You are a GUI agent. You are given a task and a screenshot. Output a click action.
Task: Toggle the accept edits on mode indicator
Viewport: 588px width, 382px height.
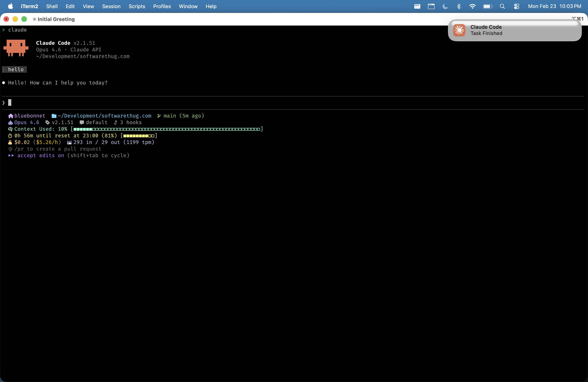click(40, 155)
